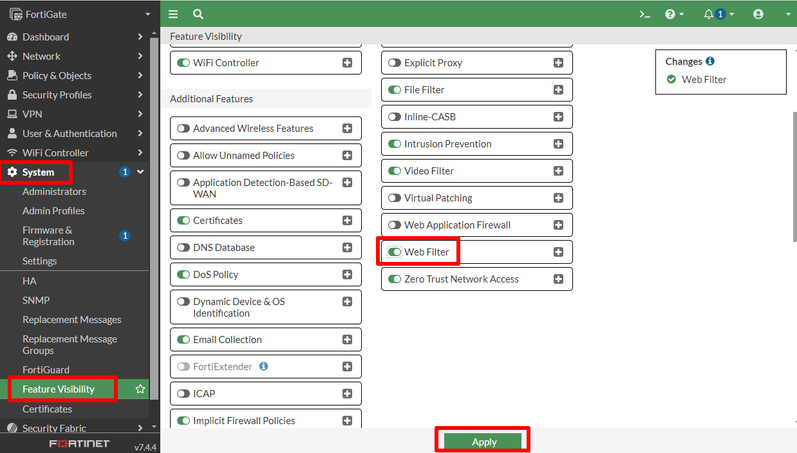Screen dimensions: 797x453
Task: Click the FortiGate device icon
Action: tap(16, 14)
